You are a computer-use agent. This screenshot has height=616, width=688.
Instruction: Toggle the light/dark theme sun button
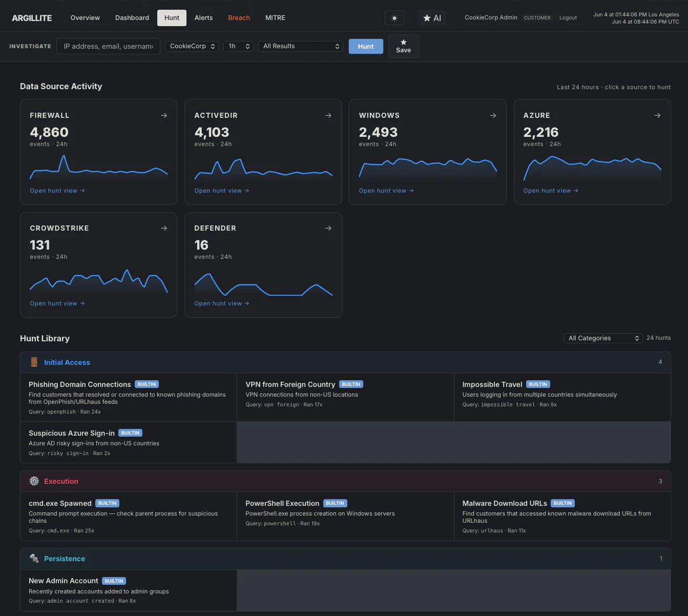pyautogui.click(x=394, y=18)
